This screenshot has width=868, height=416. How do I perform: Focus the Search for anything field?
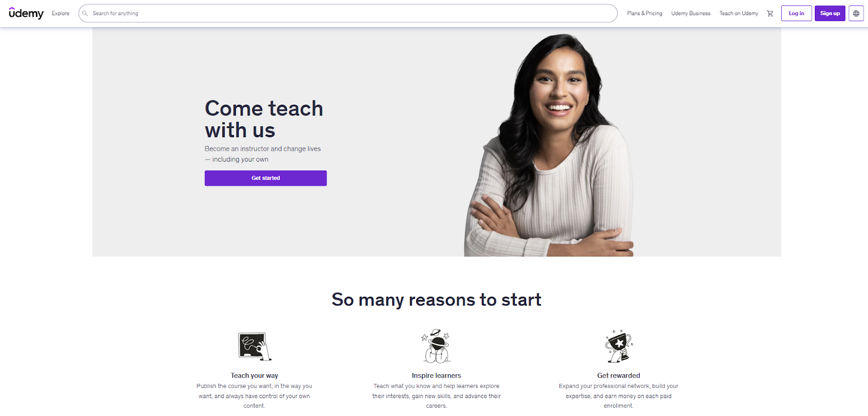[348, 13]
